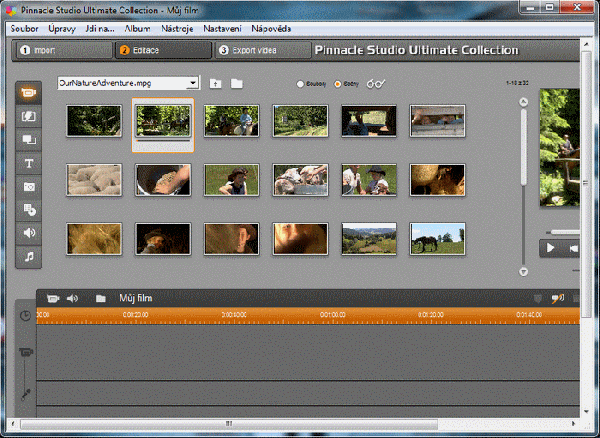Click the parent folder up-arrow icon
600x438 pixels.
pyautogui.click(x=215, y=83)
